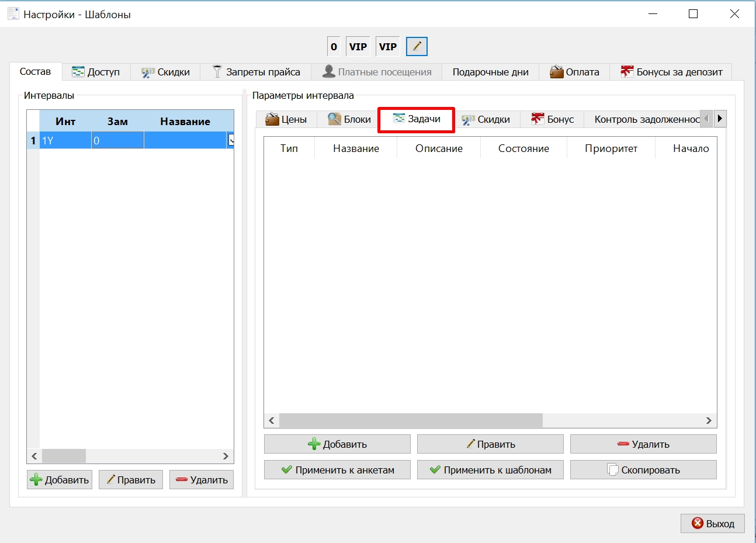Switch to the Скидки top tab

[x=165, y=72]
